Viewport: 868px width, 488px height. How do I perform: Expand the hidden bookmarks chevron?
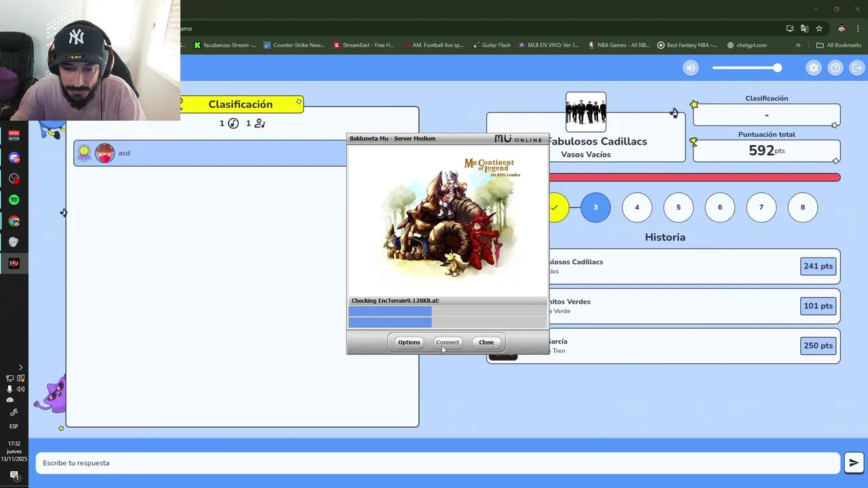click(x=798, y=45)
